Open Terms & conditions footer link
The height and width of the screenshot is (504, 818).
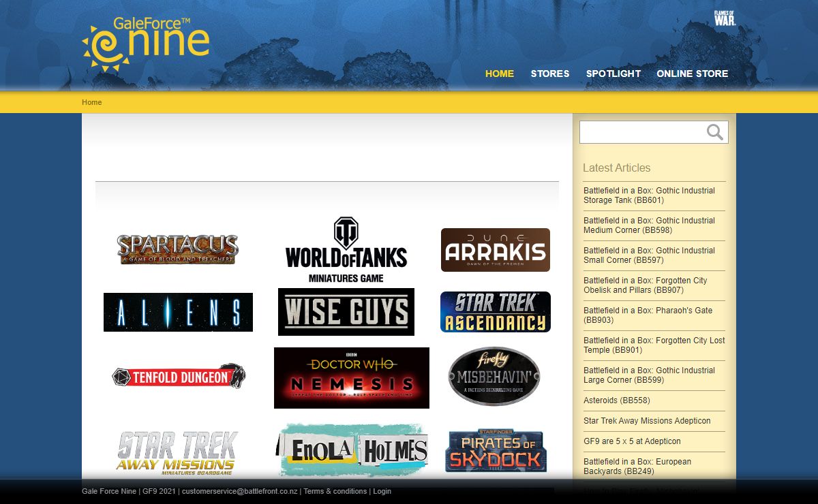tap(335, 491)
